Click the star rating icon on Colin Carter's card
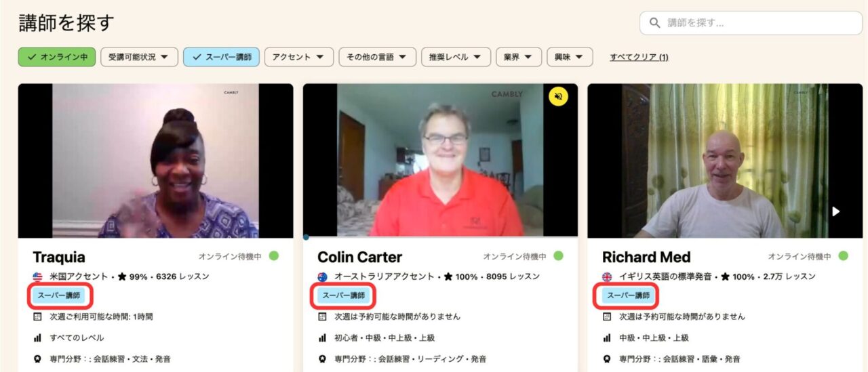The width and height of the screenshot is (868, 372). (x=448, y=276)
